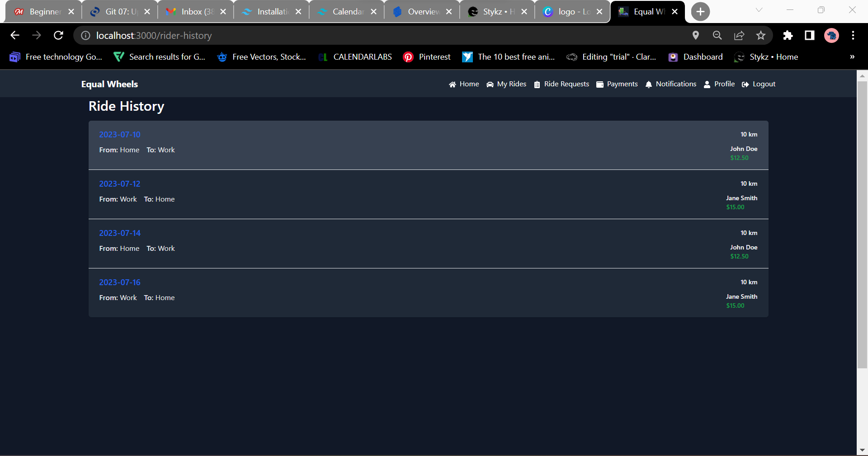Open the Free technology Go... bookmark
This screenshot has width=868, height=456.
56,57
